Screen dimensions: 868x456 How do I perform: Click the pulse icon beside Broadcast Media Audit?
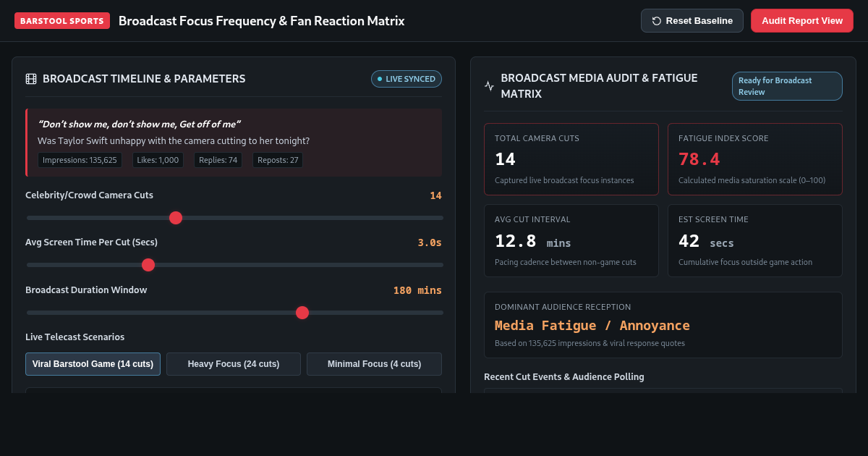click(x=490, y=86)
